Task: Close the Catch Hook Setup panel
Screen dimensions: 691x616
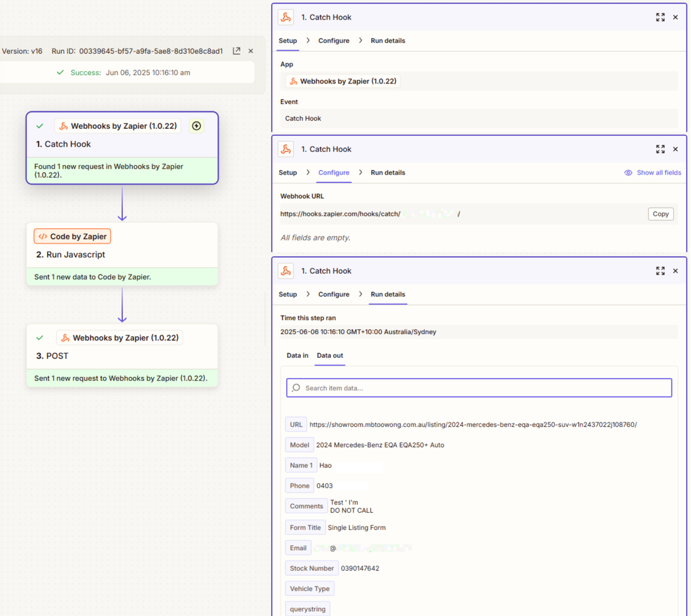Action: coord(675,17)
